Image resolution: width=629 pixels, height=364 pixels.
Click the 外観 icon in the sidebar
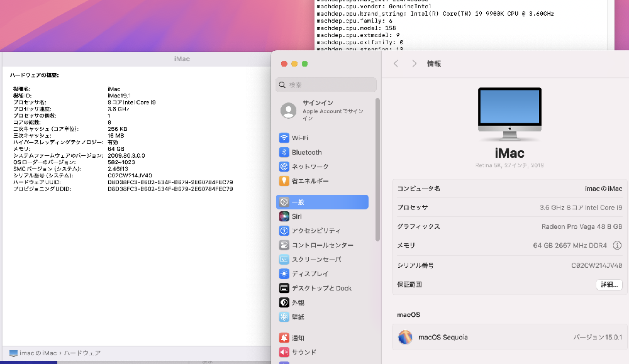[284, 302]
